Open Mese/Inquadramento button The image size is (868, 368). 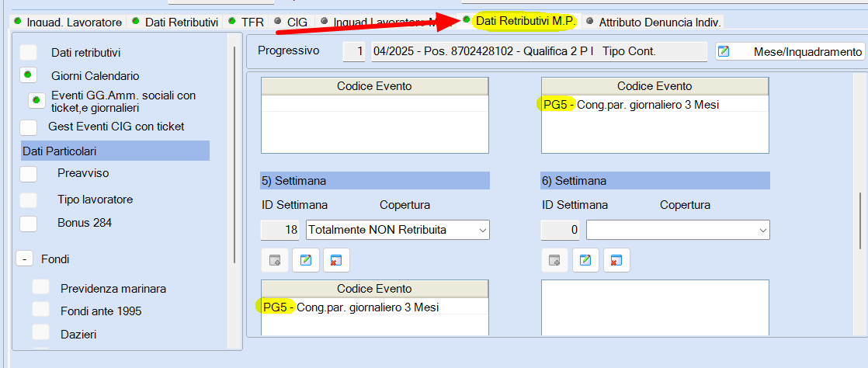click(x=790, y=52)
